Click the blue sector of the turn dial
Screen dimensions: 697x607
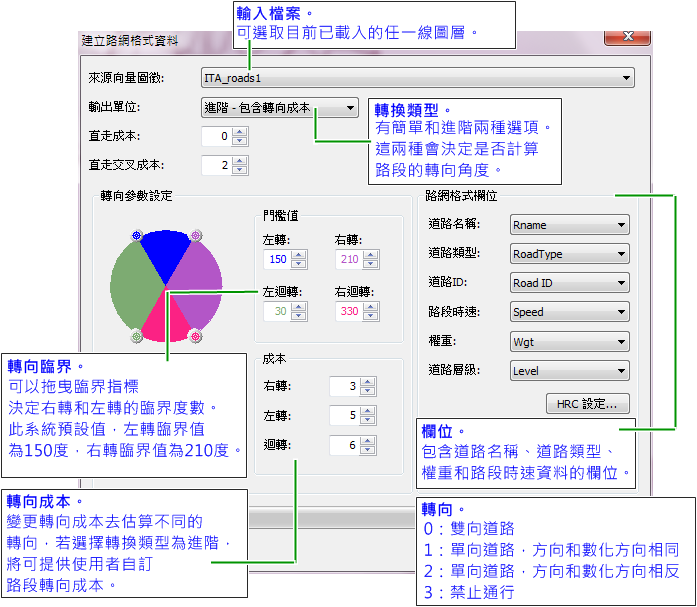click(x=166, y=253)
